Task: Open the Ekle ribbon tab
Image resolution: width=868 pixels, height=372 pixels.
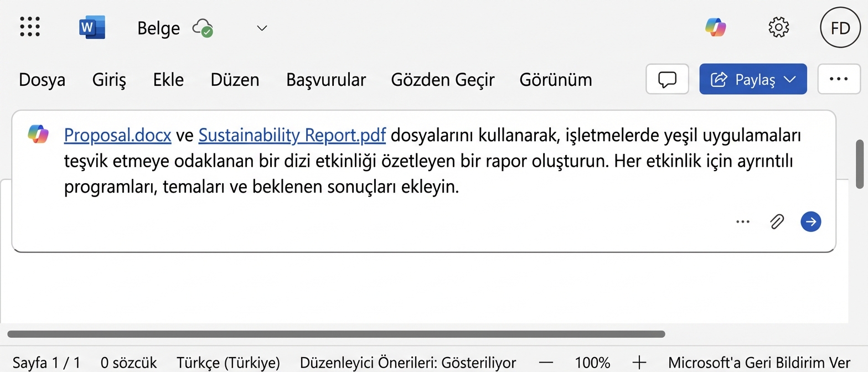Action: [168, 80]
